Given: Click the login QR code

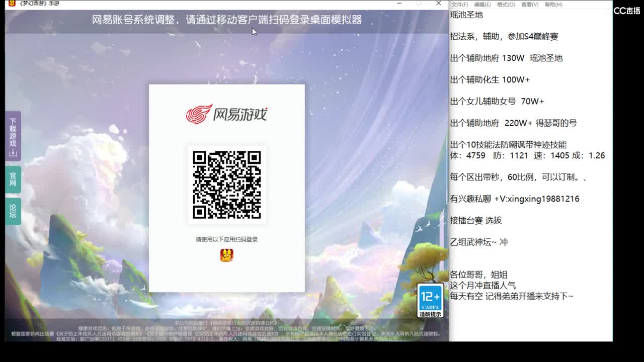Looking at the screenshot, I should click(x=226, y=185).
